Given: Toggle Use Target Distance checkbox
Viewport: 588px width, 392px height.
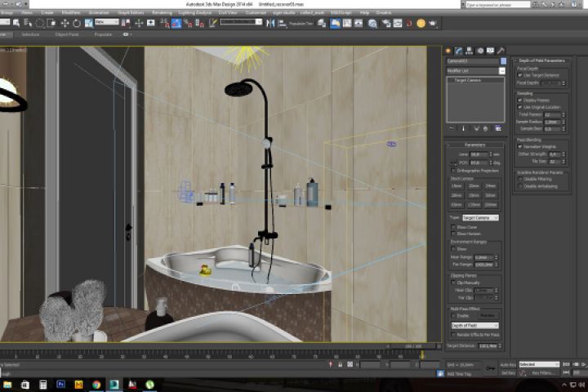Looking at the screenshot, I should (x=519, y=75).
